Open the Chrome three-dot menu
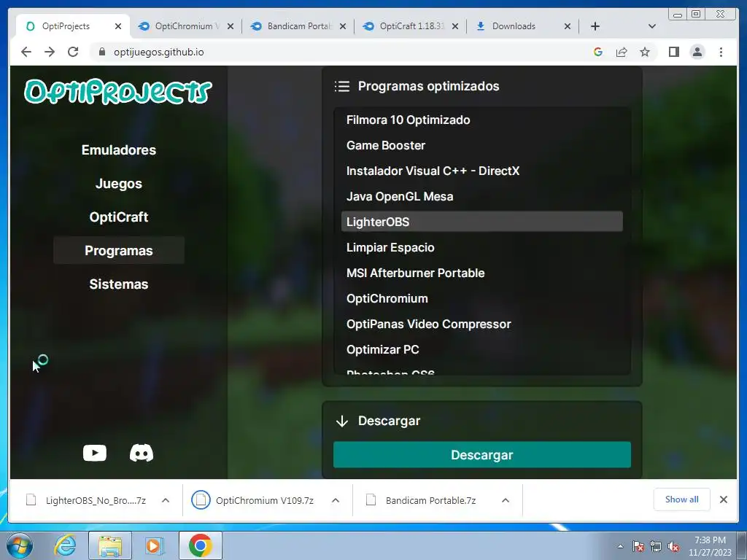This screenshot has height=560, width=747. coord(721,52)
